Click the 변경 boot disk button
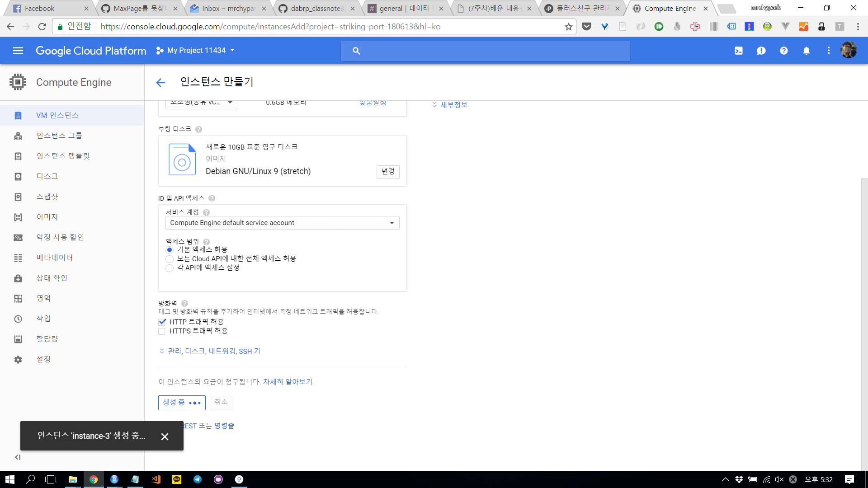Screen dimensions: 868x488 pos(387,172)
